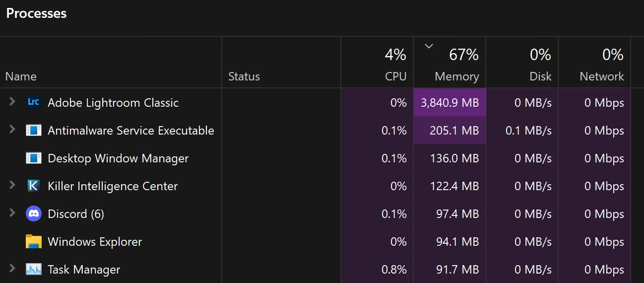644x283 pixels.
Task: Click the 122.4 MB memory value
Action: [x=454, y=186]
